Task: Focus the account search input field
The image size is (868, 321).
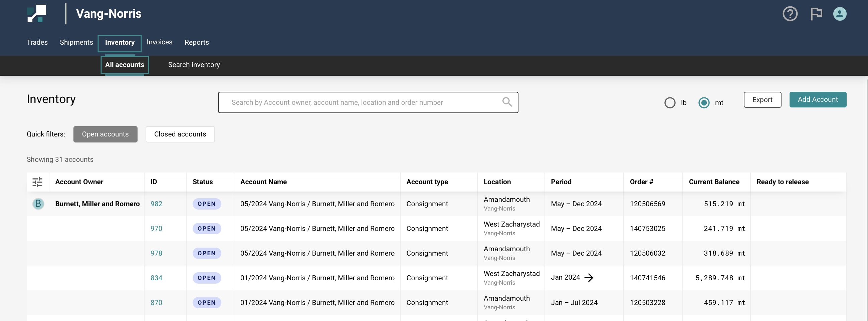Action: pyautogui.click(x=364, y=102)
